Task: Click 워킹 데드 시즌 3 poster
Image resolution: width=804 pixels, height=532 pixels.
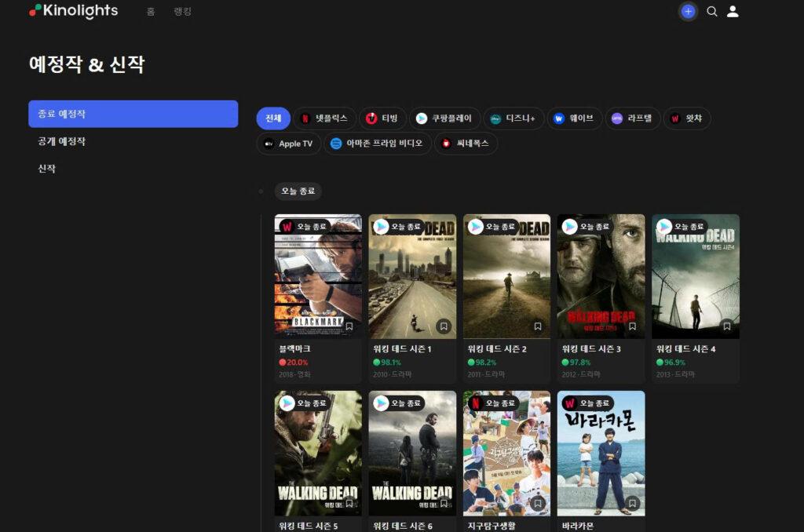Action: point(601,276)
